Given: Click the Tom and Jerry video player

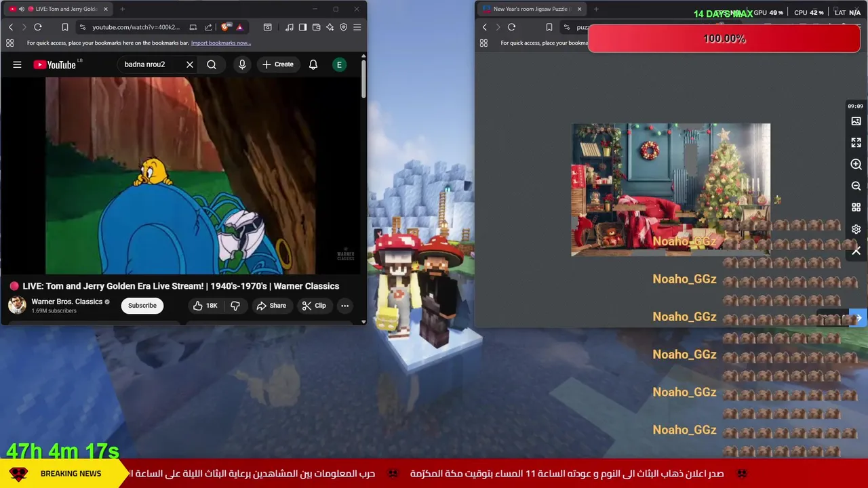Looking at the screenshot, I should coord(180,176).
